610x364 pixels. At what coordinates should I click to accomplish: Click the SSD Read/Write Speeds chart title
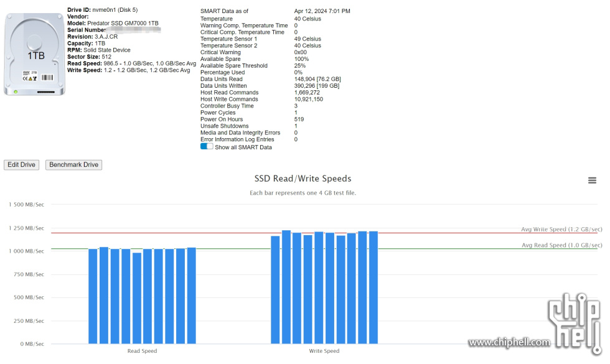coord(303,179)
